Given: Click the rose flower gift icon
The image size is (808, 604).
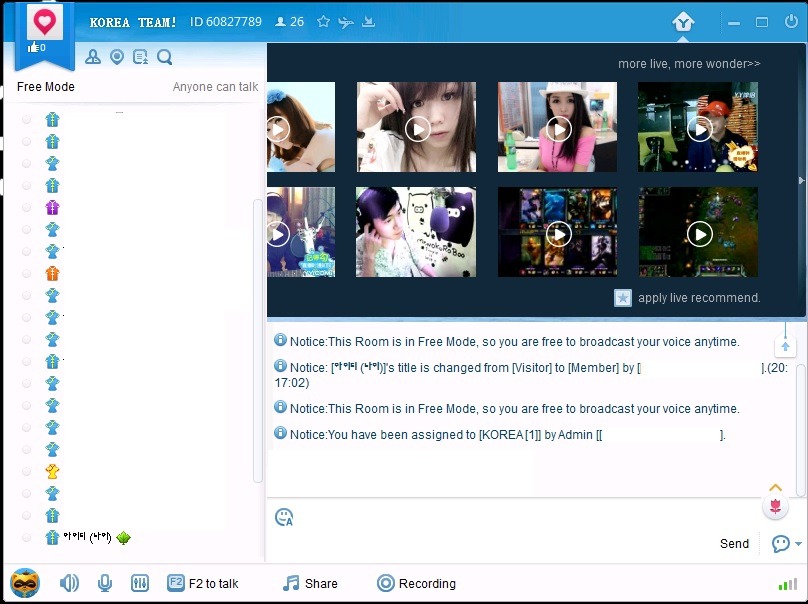Looking at the screenshot, I should [x=775, y=506].
